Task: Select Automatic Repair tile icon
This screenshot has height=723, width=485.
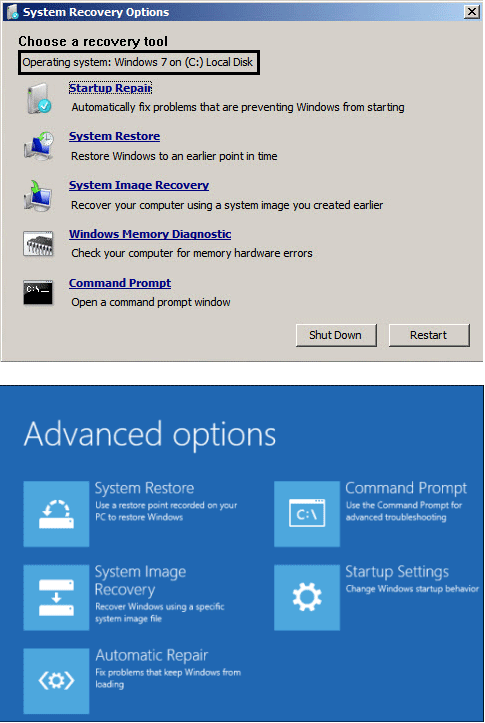Action: point(56,681)
